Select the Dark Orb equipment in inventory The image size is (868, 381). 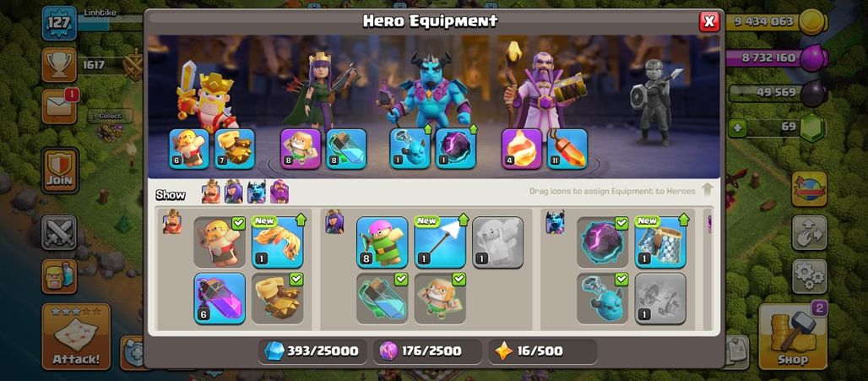click(x=602, y=242)
